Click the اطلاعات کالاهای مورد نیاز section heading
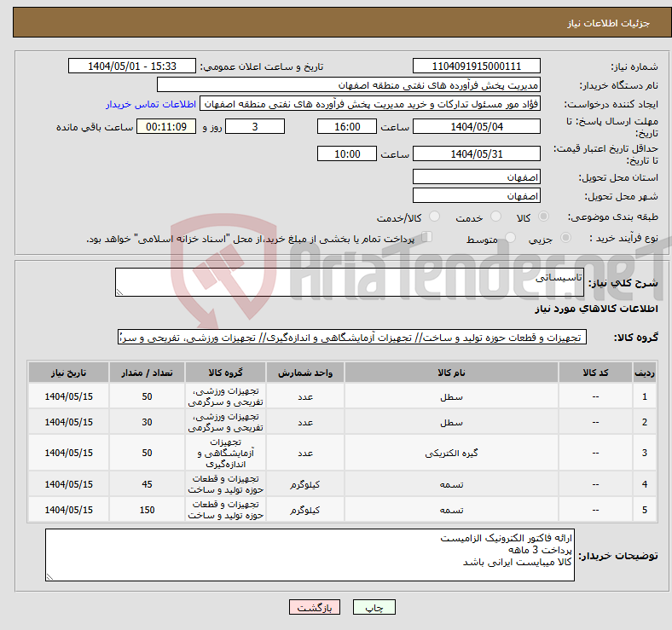Viewport: 672px width, 630px height. tap(596, 309)
